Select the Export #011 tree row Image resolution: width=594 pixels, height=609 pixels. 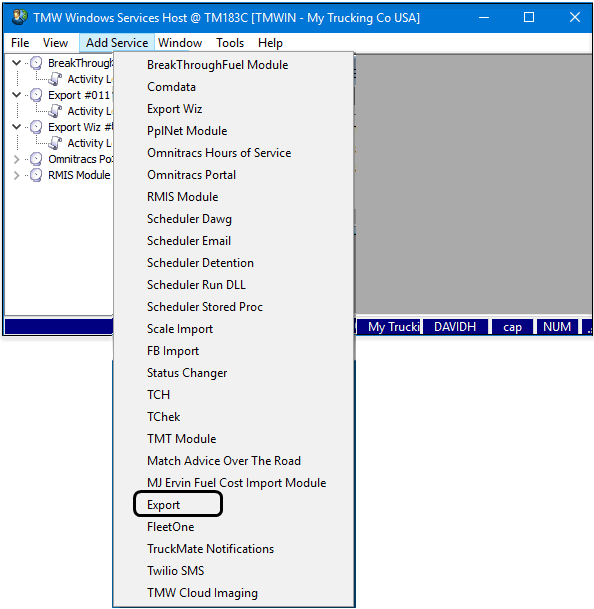tap(80, 95)
